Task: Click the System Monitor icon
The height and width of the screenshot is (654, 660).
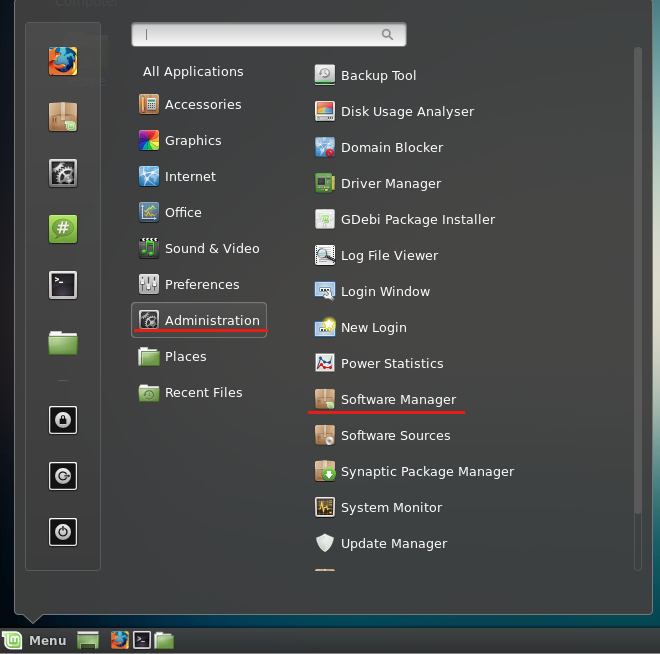Action: 325,507
